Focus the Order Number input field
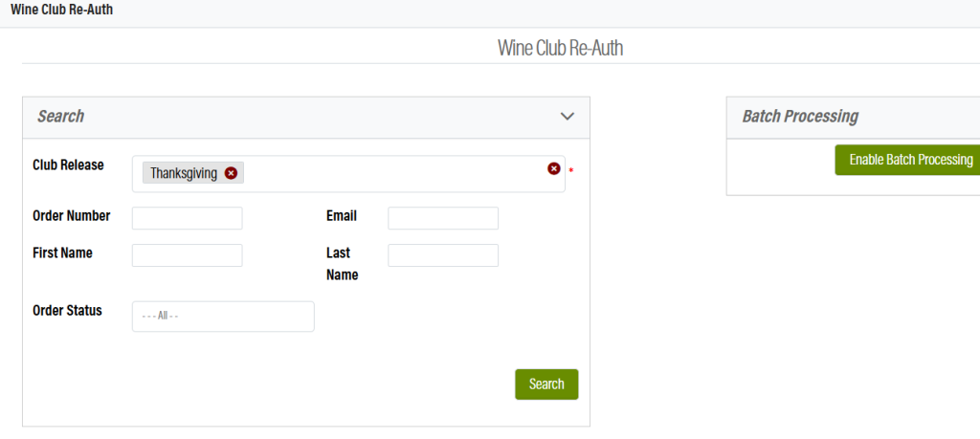Screen dimensions: 980x439 188,218
